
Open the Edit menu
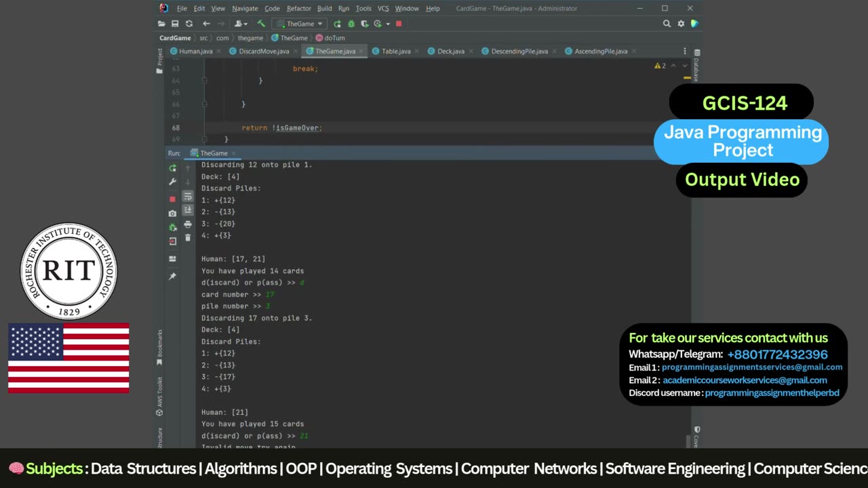coord(199,9)
